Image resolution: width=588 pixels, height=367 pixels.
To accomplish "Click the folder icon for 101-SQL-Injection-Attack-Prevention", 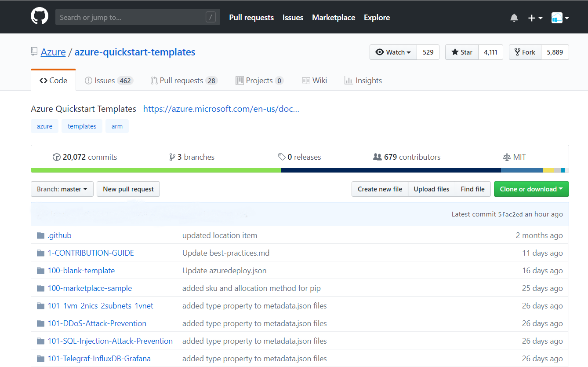I will point(41,341).
